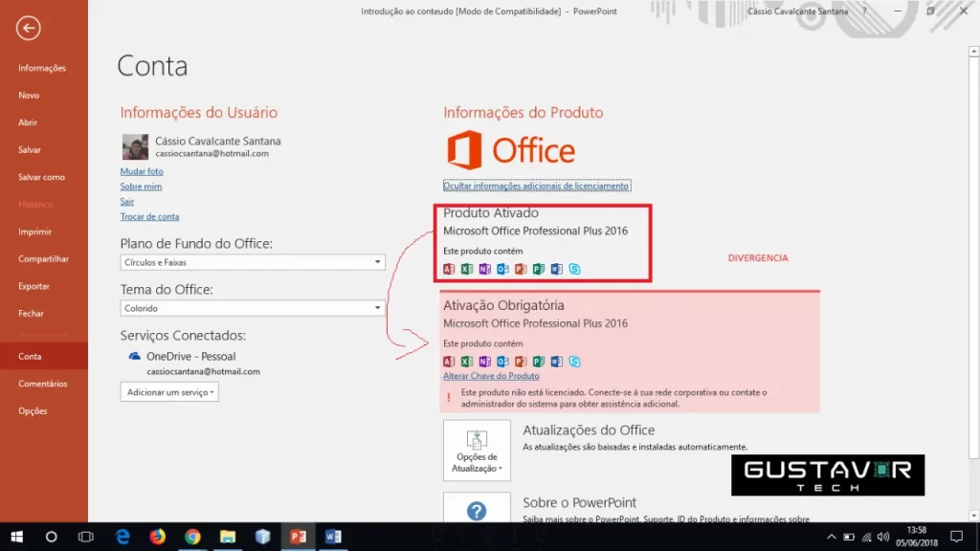This screenshot has height=551, width=980.
Task: Click the Outlook icon under Produto Ativado
Action: click(502, 269)
